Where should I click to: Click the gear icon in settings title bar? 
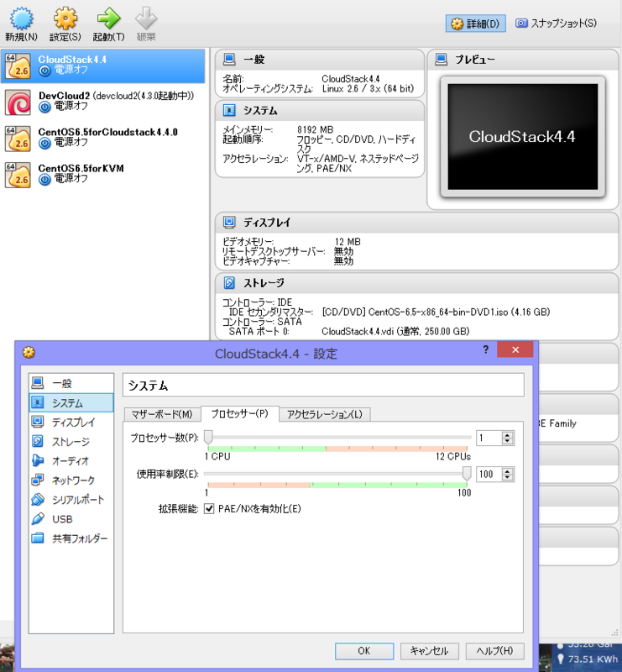coord(29,352)
